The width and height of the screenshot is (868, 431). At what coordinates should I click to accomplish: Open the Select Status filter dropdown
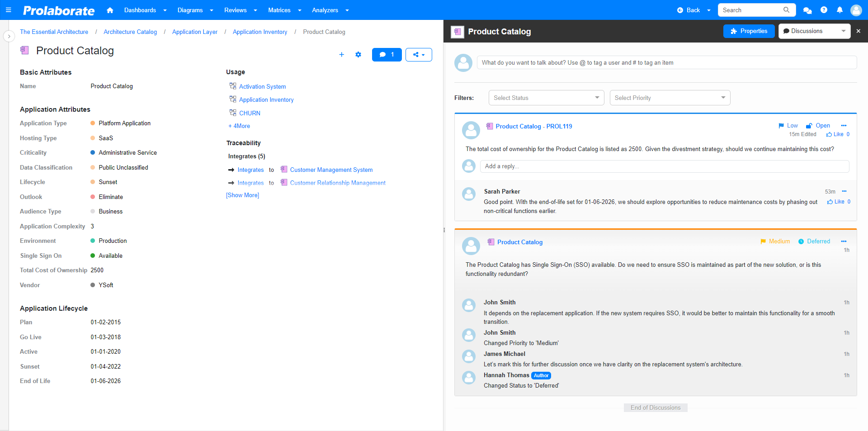pyautogui.click(x=546, y=98)
